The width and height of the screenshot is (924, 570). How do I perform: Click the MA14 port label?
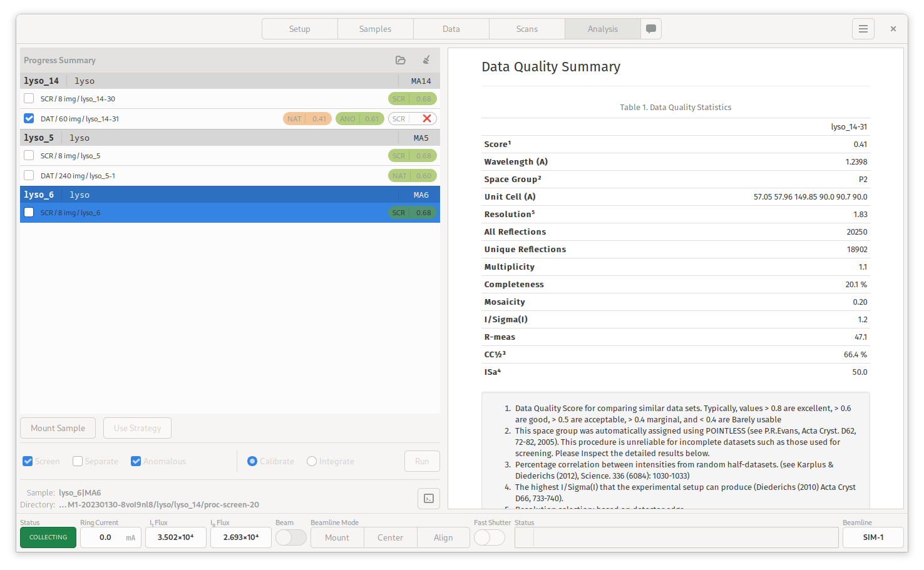[x=421, y=81]
